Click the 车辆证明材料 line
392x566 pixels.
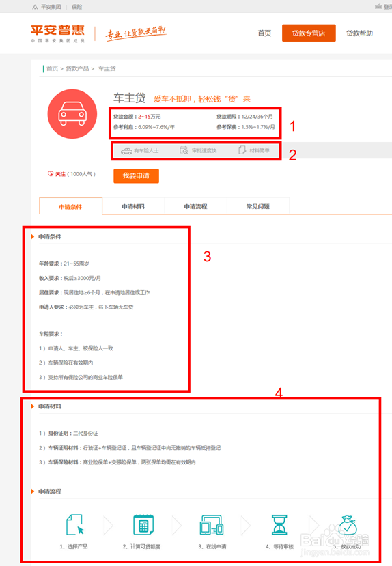point(130,448)
